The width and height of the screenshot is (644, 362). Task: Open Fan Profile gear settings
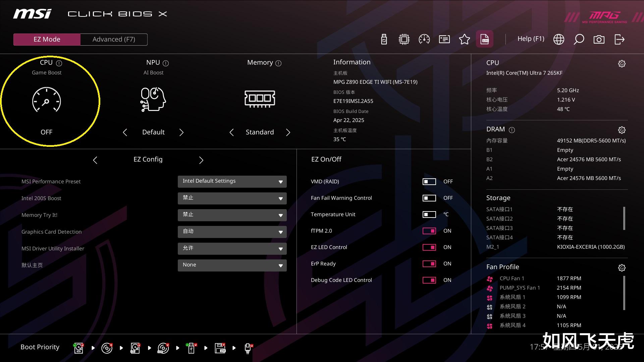tap(622, 268)
